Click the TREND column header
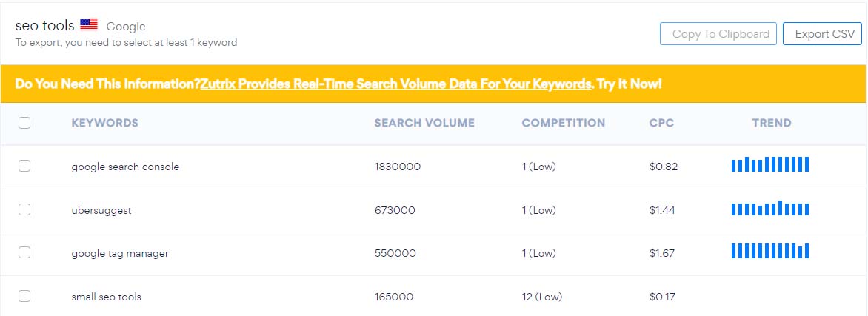The width and height of the screenshot is (868, 316). [x=772, y=123]
